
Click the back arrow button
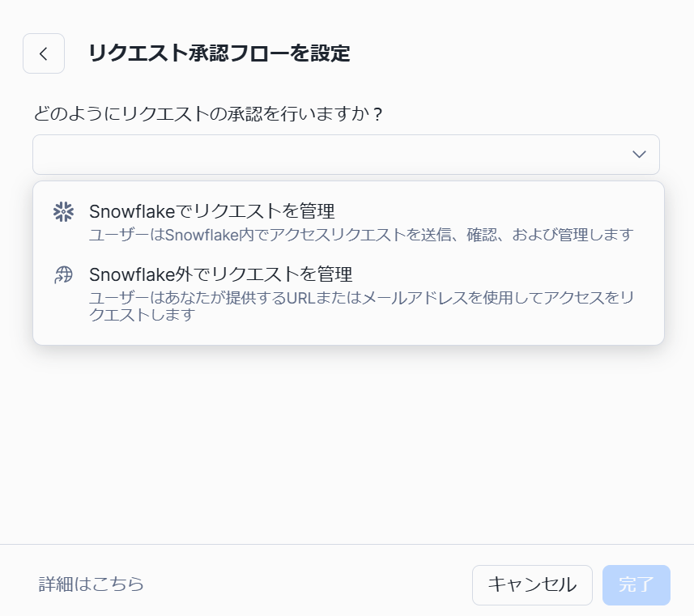click(44, 54)
